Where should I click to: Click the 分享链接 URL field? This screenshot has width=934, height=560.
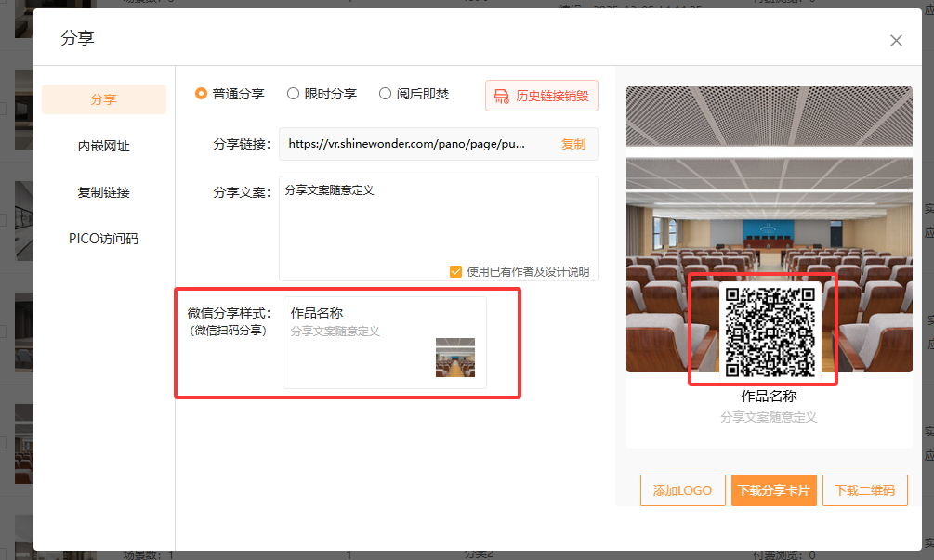pyautogui.click(x=407, y=144)
